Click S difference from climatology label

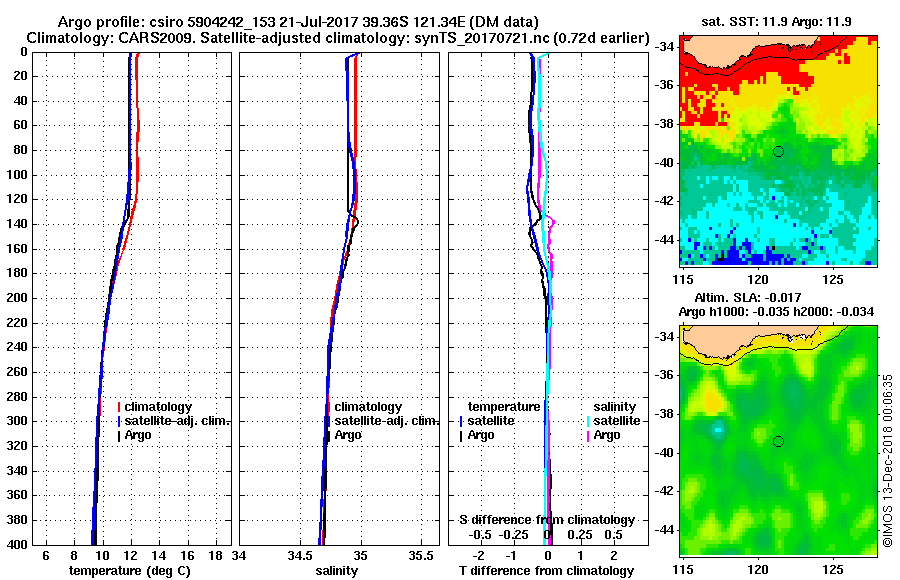[x=546, y=520]
